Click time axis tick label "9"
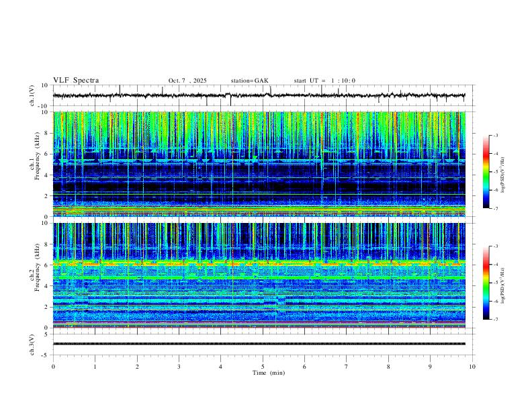Viewport: 532px width, 411px height. pyautogui.click(x=430, y=367)
